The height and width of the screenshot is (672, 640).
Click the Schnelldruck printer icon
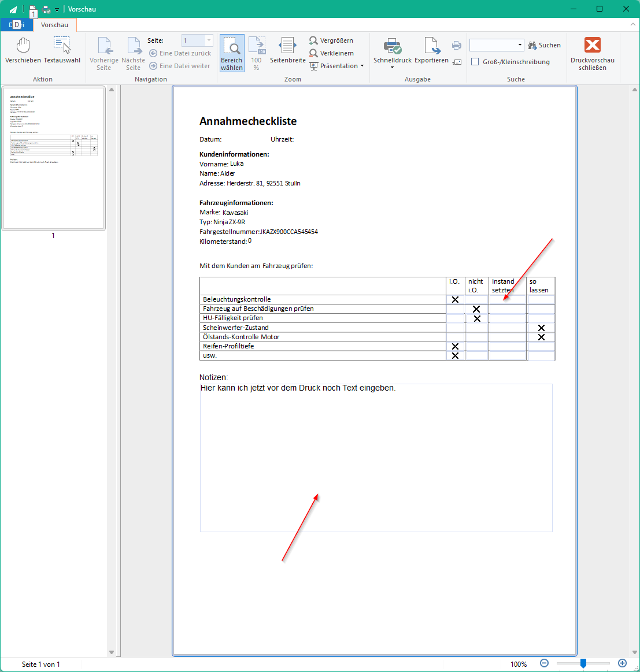(x=392, y=46)
